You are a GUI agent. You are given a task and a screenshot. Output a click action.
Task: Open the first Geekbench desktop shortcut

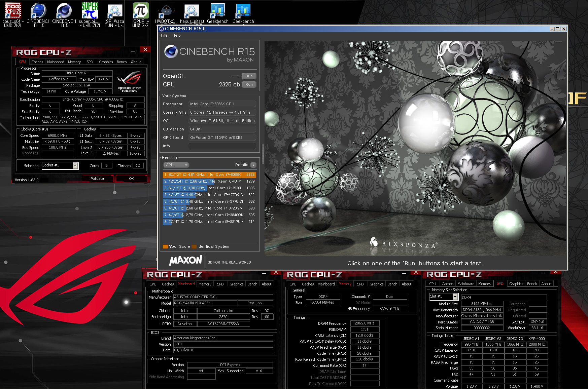(217, 13)
